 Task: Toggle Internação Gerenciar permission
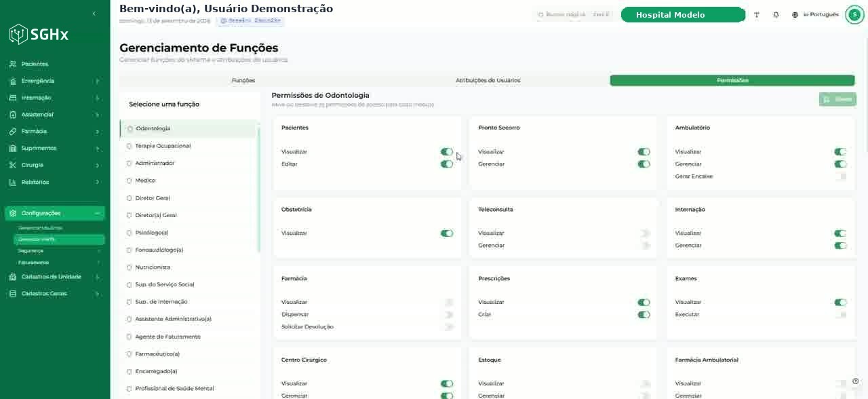click(x=841, y=246)
